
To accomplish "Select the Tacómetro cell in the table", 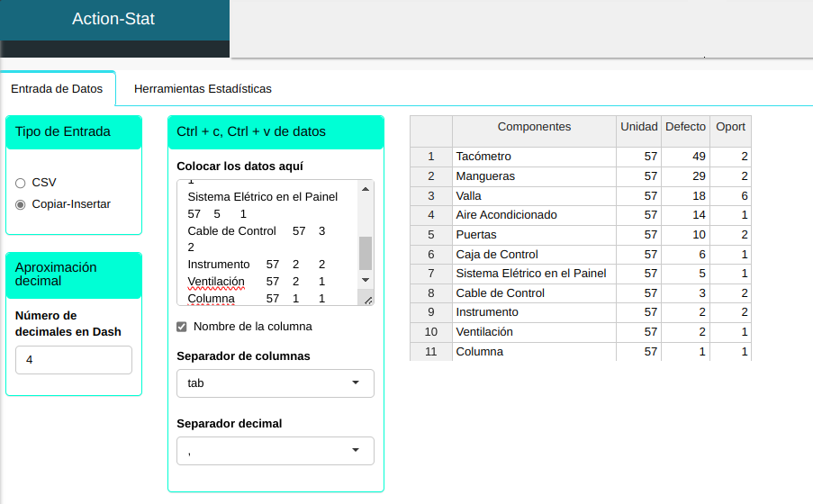I will [x=534, y=157].
